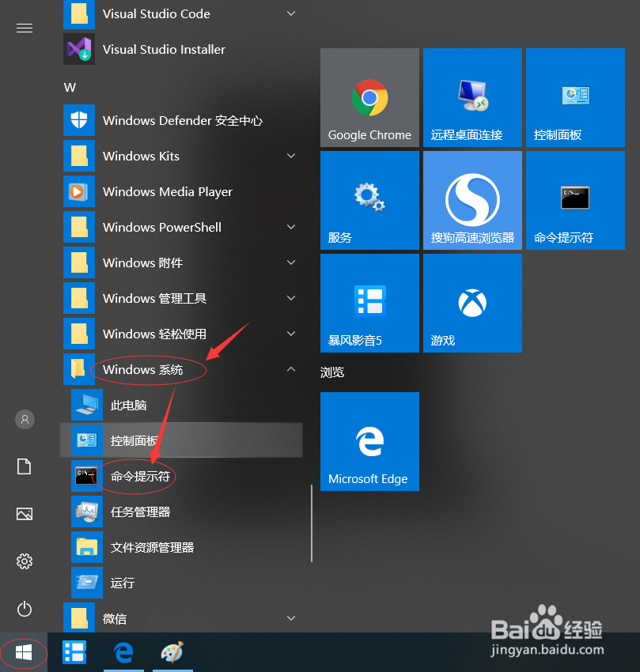Open File Explorer icon (文件资源管理器)

pos(87,547)
